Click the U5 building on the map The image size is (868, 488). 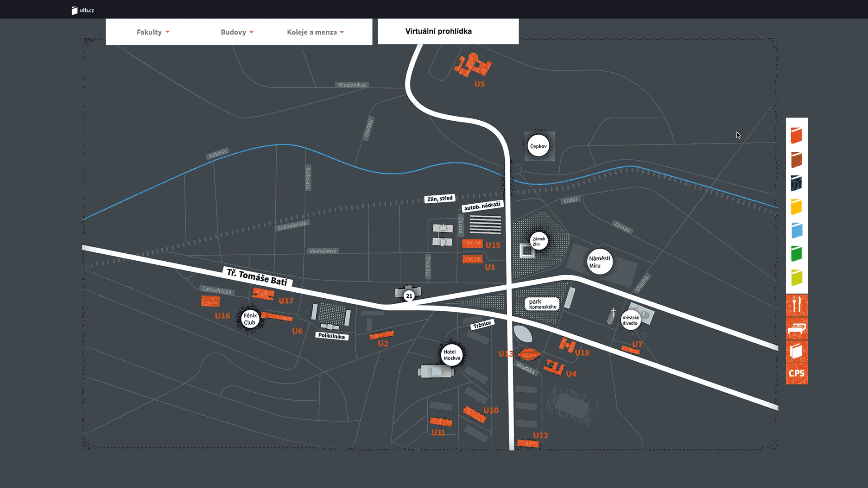(473, 66)
